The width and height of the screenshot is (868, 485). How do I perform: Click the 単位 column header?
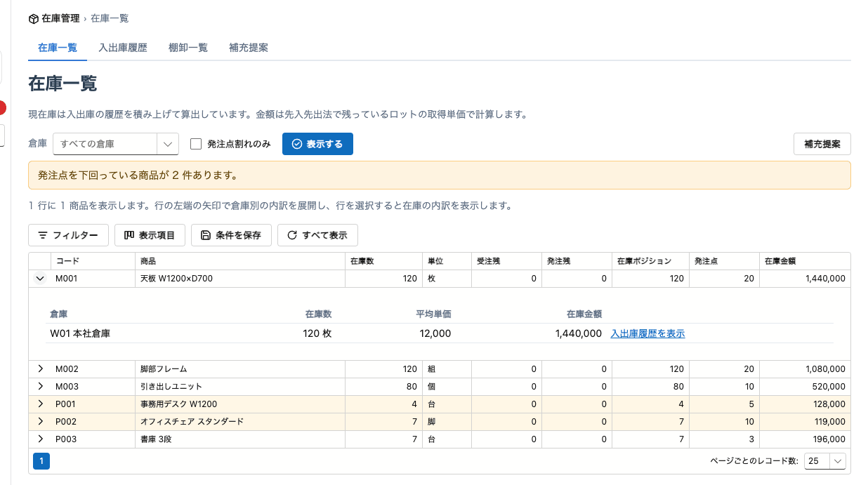(x=447, y=261)
